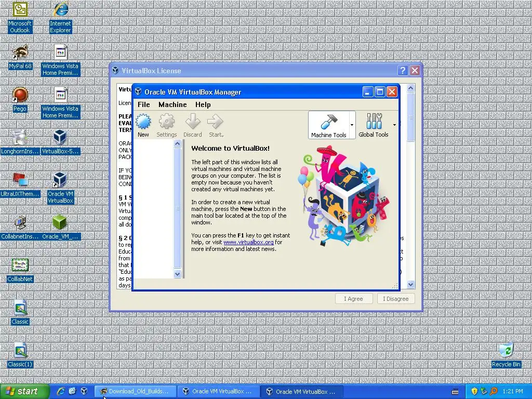
Task: Select the LonghornIns... desktop icon
Action: [x=20, y=142]
